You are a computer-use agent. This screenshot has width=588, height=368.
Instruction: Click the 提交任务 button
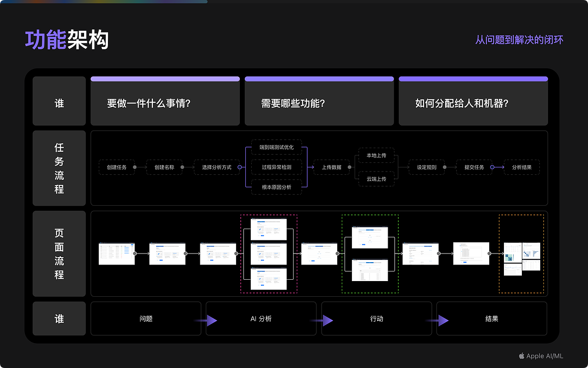point(474,167)
